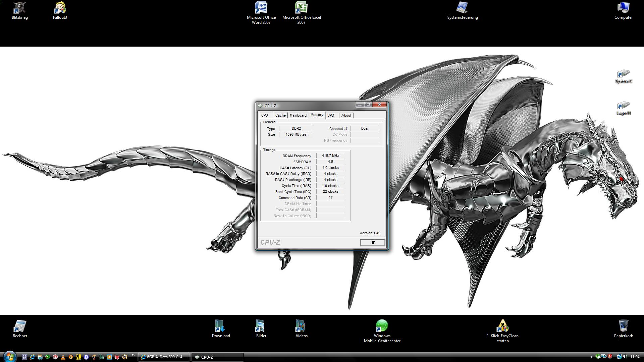Open the Rechner calculator shortcut
The width and height of the screenshot is (644, 362).
click(20, 326)
